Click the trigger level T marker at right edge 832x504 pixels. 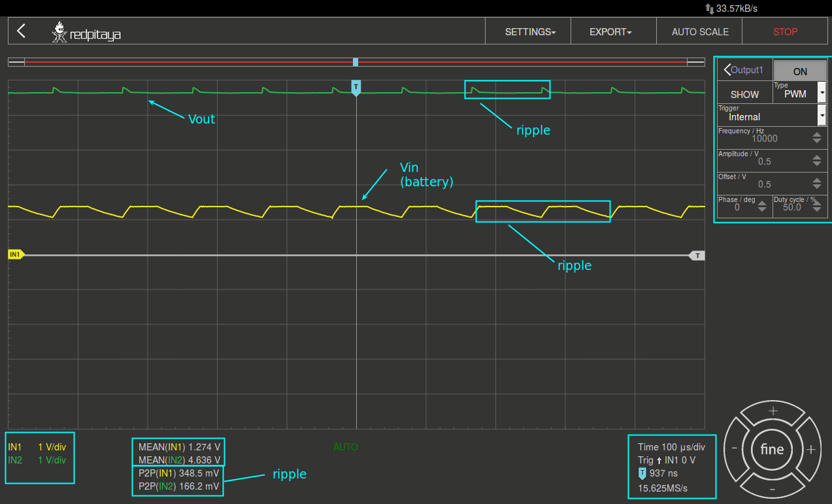697,256
